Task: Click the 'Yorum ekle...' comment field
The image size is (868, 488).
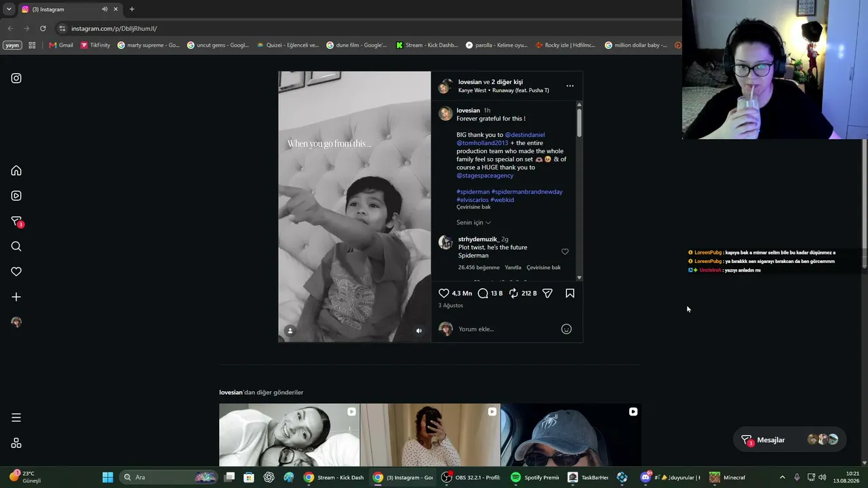Action: point(507,329)
